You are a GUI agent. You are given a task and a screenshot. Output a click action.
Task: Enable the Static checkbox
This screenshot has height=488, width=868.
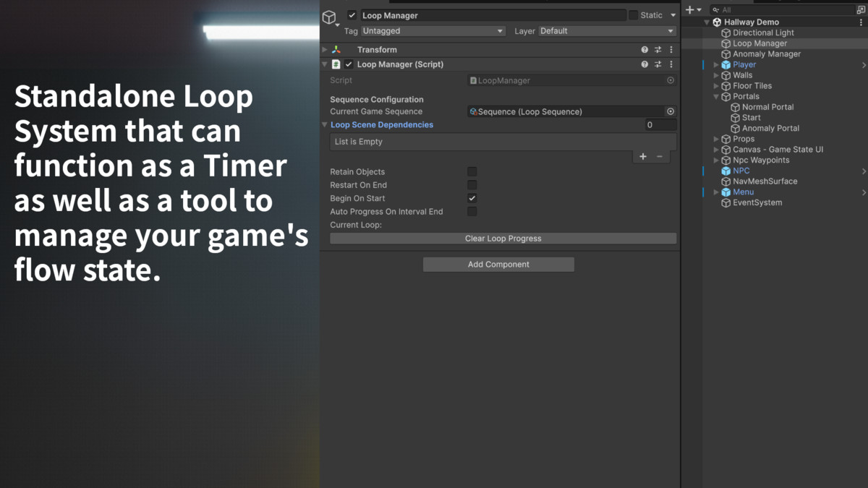pos(634,15)
